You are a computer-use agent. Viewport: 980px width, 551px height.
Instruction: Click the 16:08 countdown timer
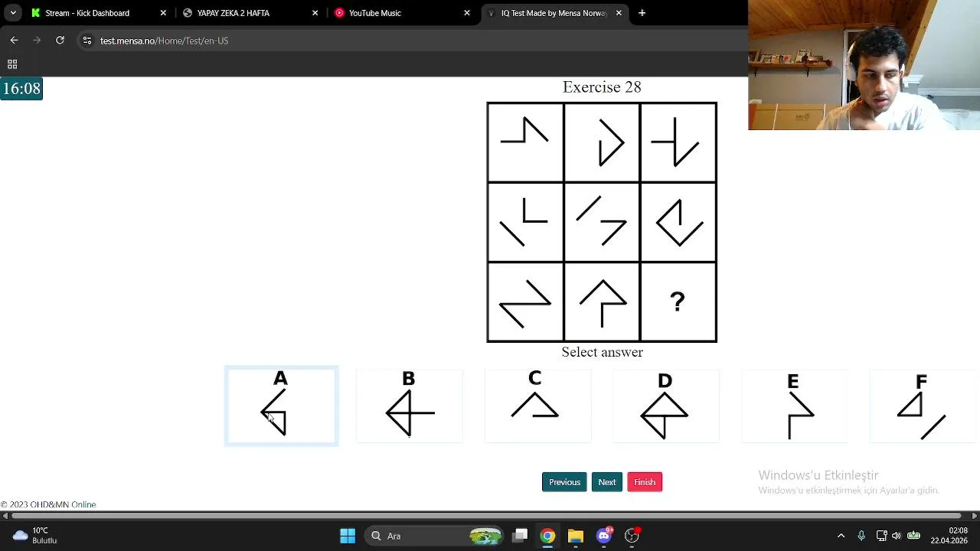(x=21, y=89)
